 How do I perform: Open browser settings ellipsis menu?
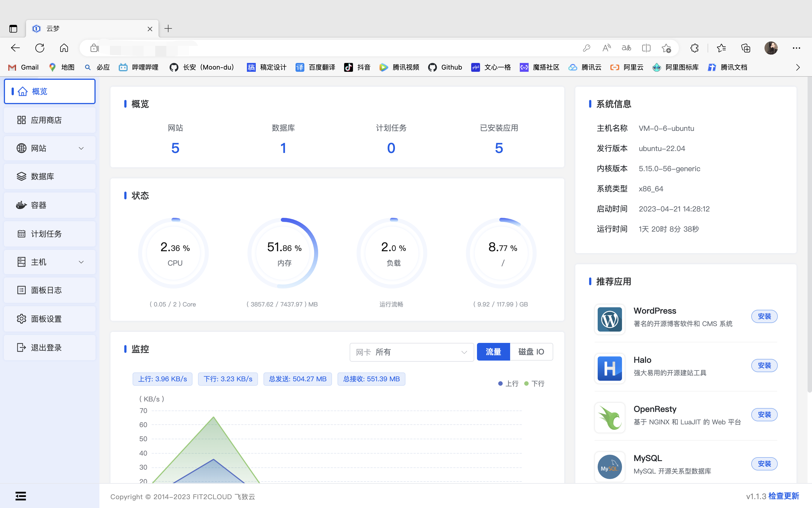(x=796, y=48)
